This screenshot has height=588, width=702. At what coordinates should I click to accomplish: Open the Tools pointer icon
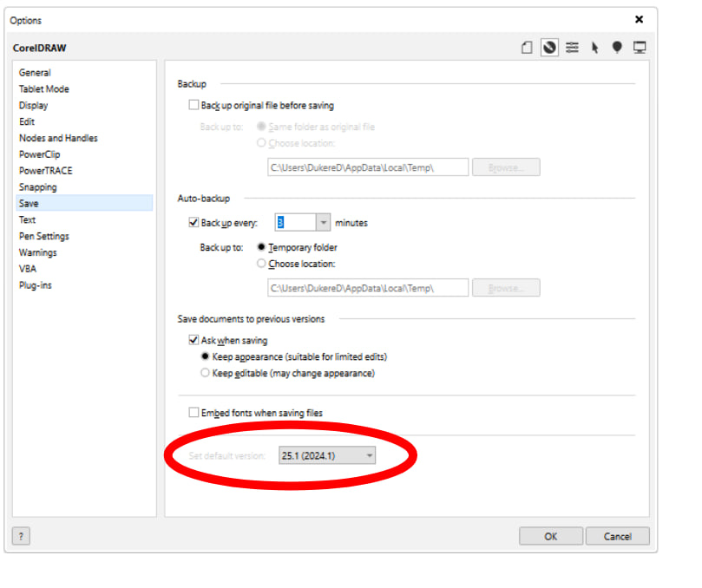click(595, 48)
